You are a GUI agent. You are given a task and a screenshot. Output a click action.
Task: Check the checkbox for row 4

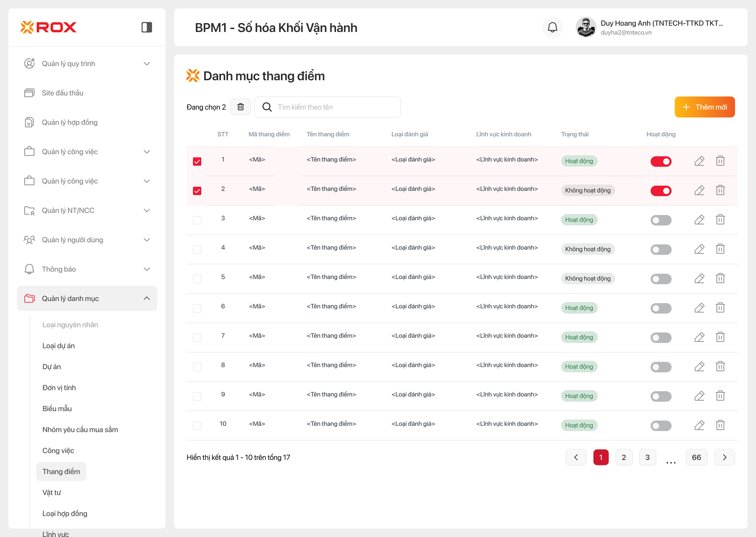[x=197, y=249]
